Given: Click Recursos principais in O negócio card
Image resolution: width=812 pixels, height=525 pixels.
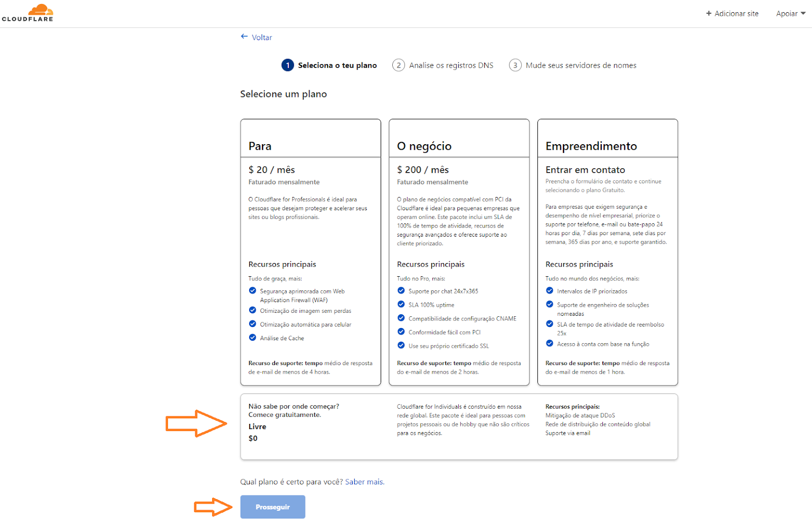Looking at the screenshot, I should pos(431,264).
